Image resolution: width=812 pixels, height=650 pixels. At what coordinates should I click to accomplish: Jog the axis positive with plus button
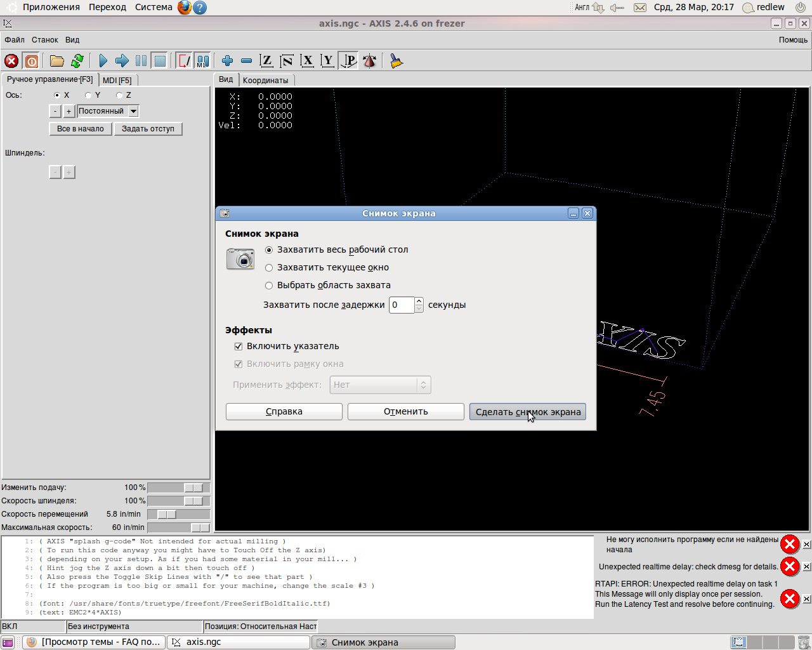click(69, 111)
